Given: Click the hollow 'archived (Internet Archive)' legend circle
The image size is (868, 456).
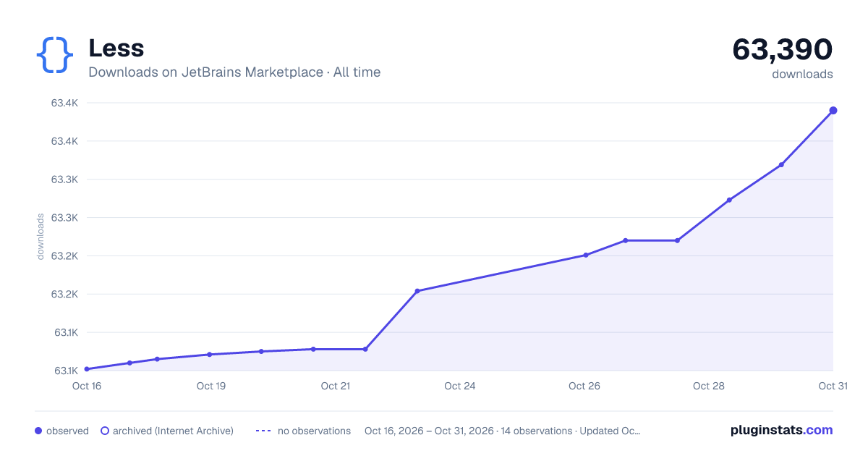Looking at the screenshot, I should point(105,431).
